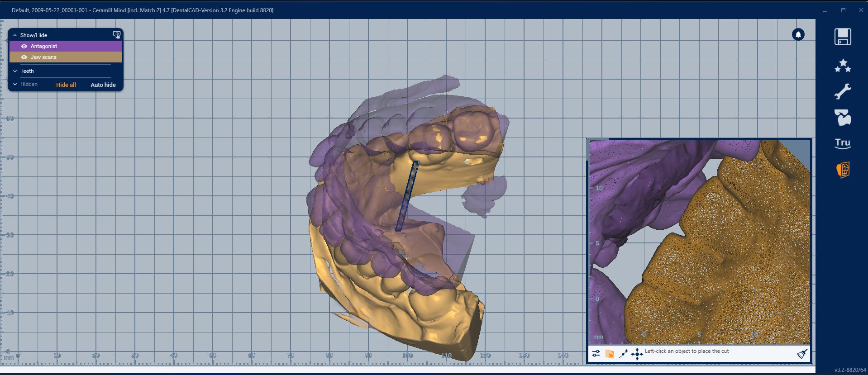868x375 pixels.
Task: Collapse the Show/Hide panel
Action: pos(15,35)
